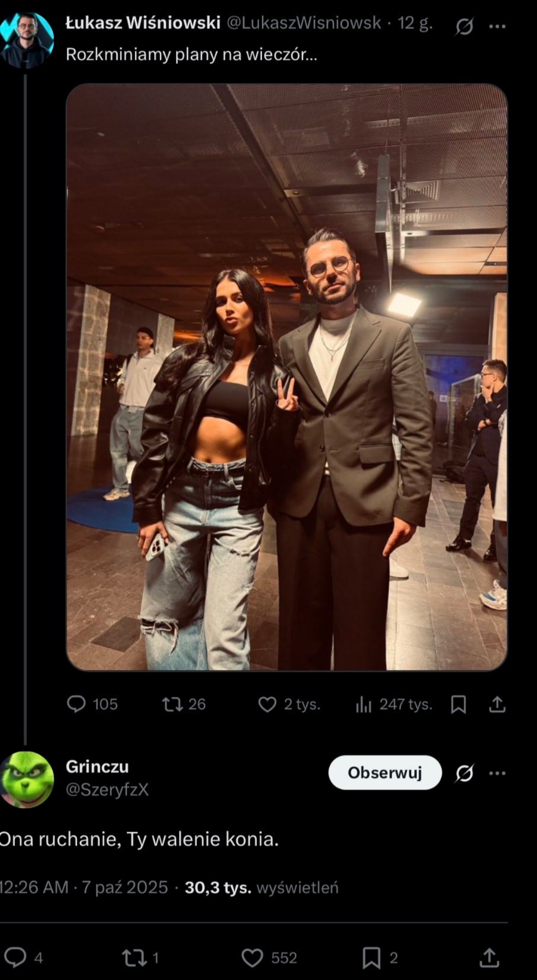Open the attached photo in the post
Screen dimensions: 537x980
point(286,377)
